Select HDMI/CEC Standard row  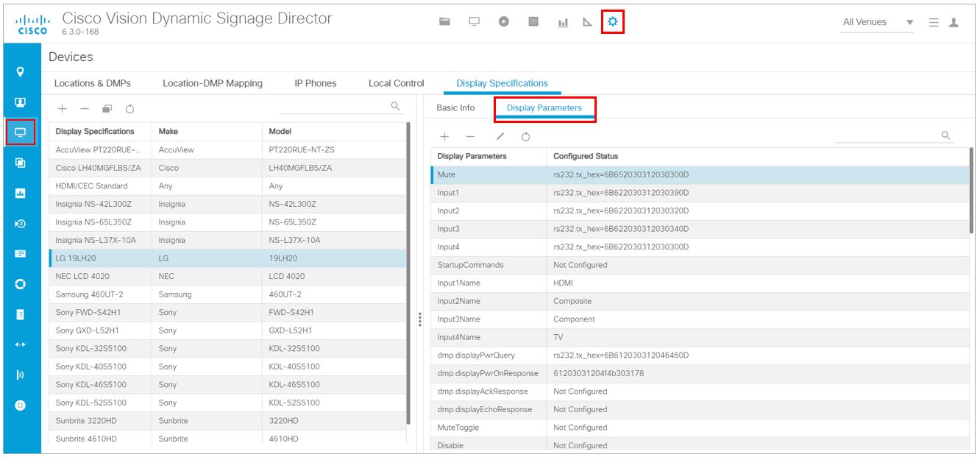tap(227, 185)
